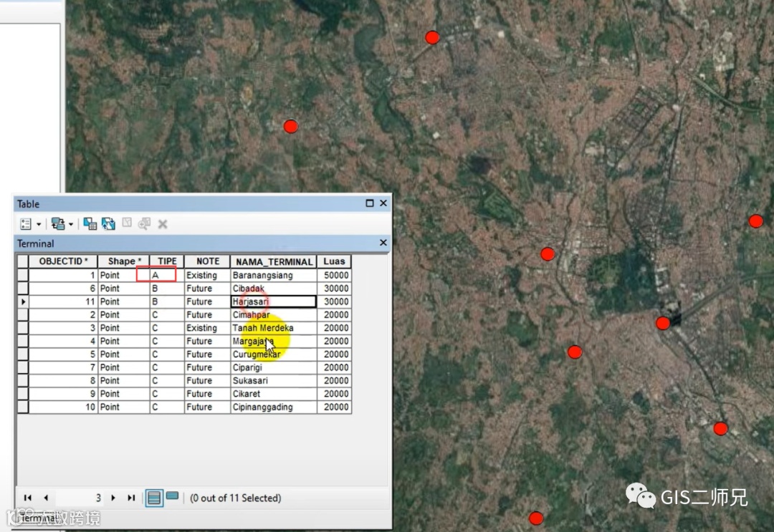This screenshot has height=532, width=774.
Task: Click the Existing note for Tanah Merdeka
Action: pyautogui.click(x=207, y=328)
